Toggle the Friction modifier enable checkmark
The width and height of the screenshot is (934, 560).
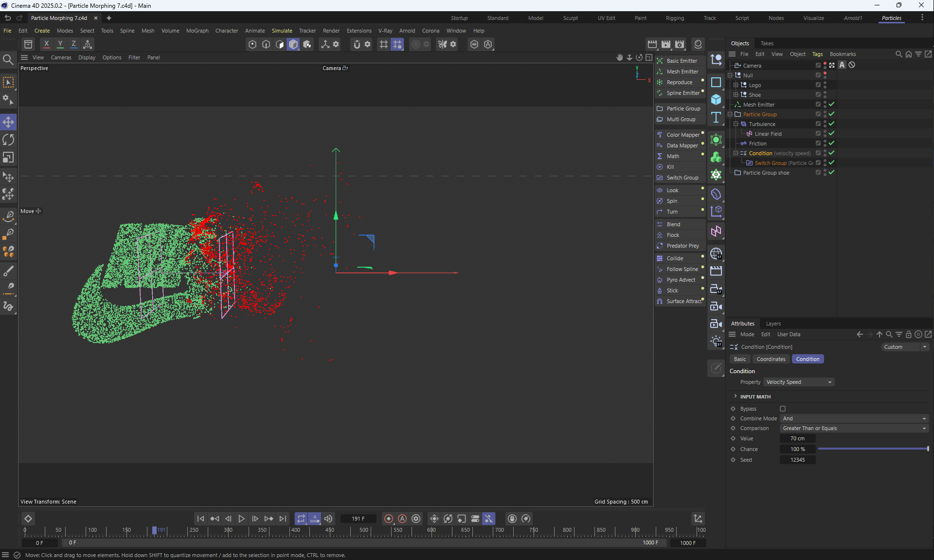831,143
